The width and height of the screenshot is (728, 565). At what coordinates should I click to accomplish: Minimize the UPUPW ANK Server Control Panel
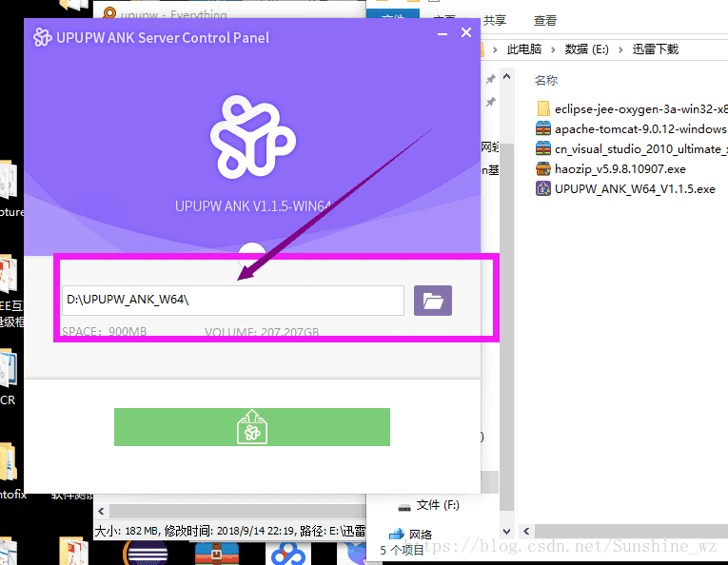tap(443, 33)
